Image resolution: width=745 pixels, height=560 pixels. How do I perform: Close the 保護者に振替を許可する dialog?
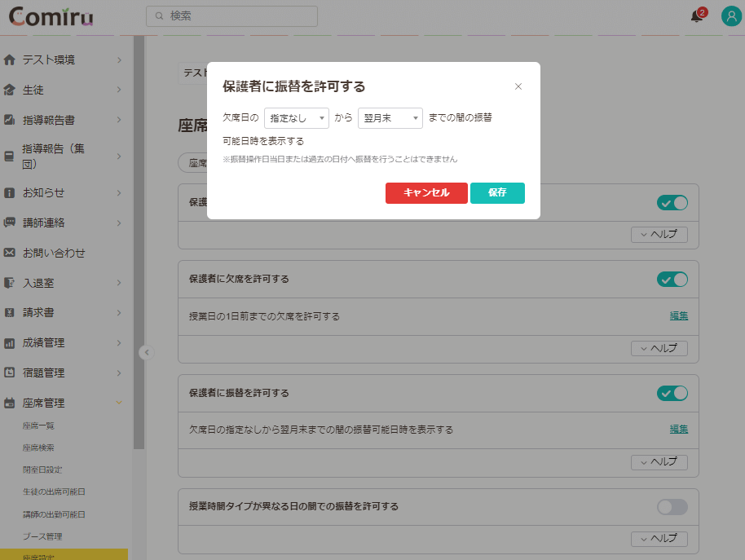tap(518, 86)
